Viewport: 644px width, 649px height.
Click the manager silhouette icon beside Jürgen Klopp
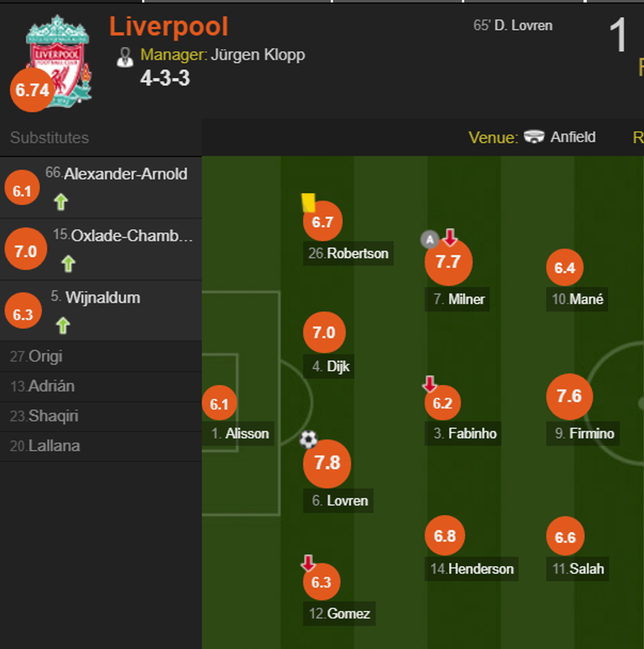pos(127,56)
